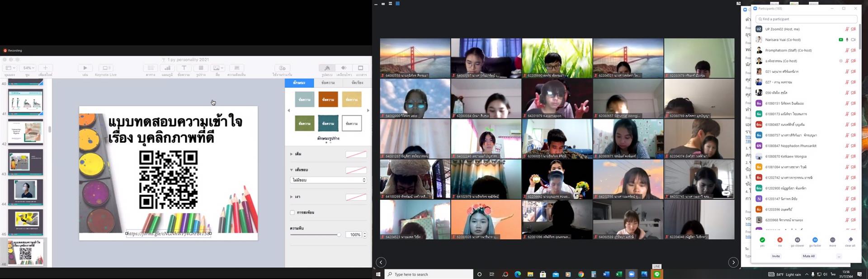Select the green text style swatch

coord(304,123)
